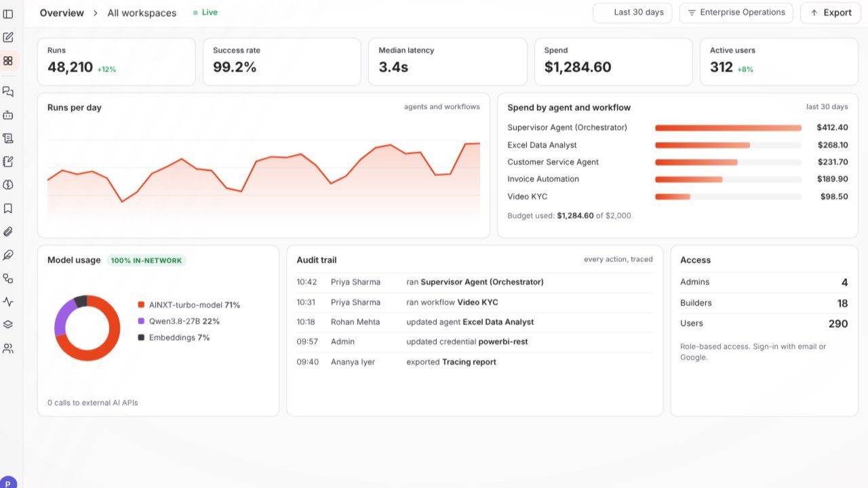This screenshot has width=868, height=488.
Task: Click the +12% runs change badge
Action: (106, 69)
